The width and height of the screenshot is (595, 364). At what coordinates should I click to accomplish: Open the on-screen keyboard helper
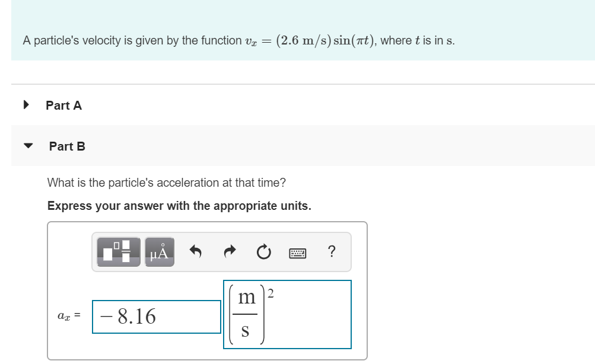click(x=298, y=253)
